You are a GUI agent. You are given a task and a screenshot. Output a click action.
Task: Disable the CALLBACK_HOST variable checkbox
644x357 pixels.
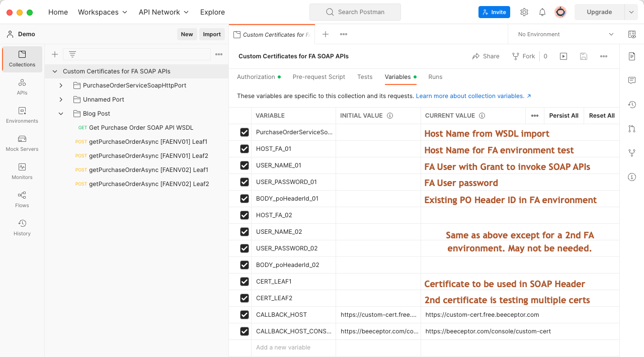[x=245, y=315]
